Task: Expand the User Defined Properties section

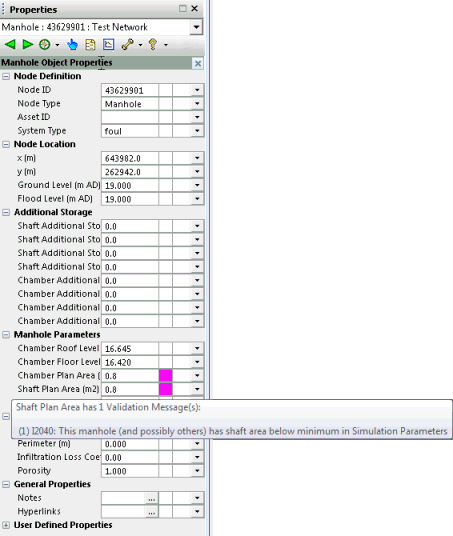Action: coord(6,525)
